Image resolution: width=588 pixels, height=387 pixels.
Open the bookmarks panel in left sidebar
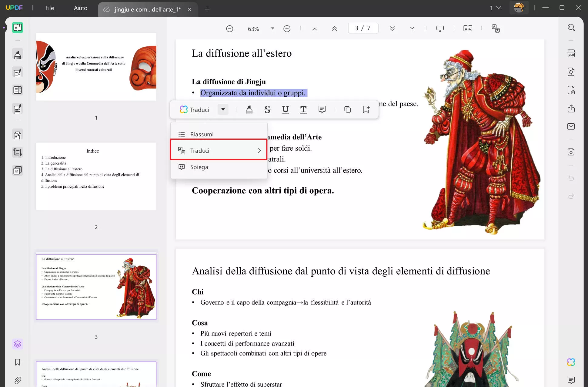pyautogui.click(x=18, y=362)
